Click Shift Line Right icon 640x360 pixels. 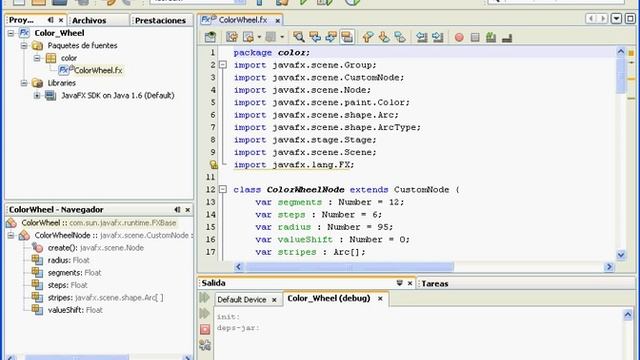438,37
